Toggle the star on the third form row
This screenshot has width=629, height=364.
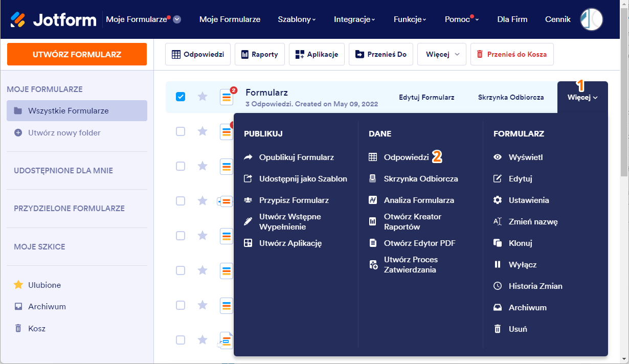tap(203, 166)
